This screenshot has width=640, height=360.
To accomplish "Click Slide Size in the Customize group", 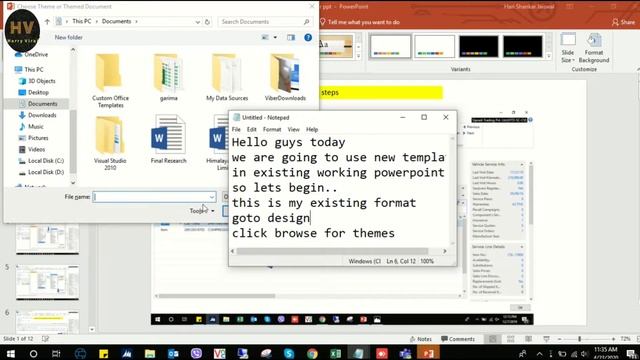I will 568,48.
